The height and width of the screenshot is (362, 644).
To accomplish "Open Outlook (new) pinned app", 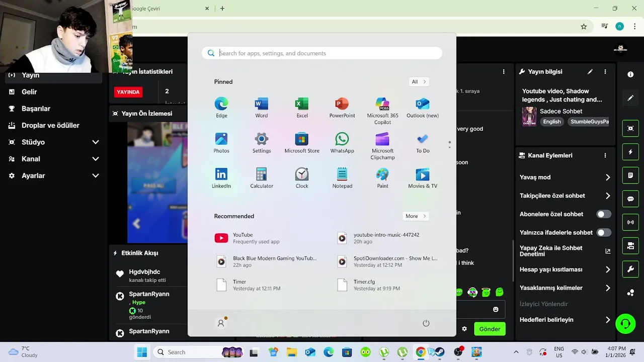I will point(423,108).
